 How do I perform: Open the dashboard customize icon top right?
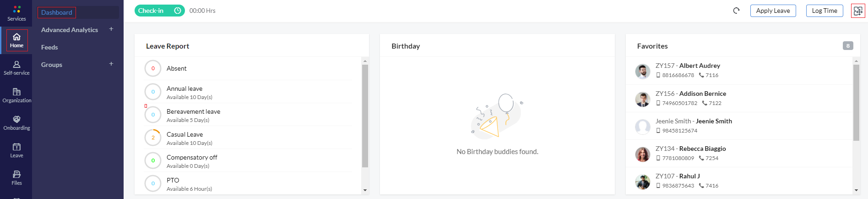[x=858, y=11]
